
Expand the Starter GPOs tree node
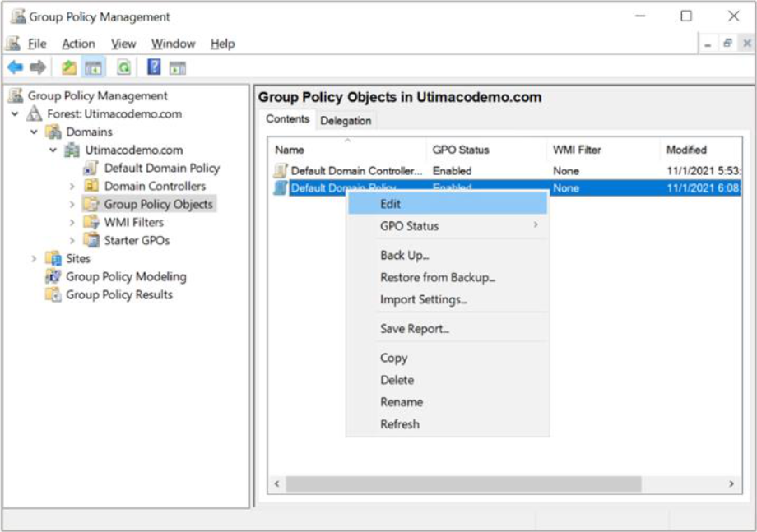72,241
